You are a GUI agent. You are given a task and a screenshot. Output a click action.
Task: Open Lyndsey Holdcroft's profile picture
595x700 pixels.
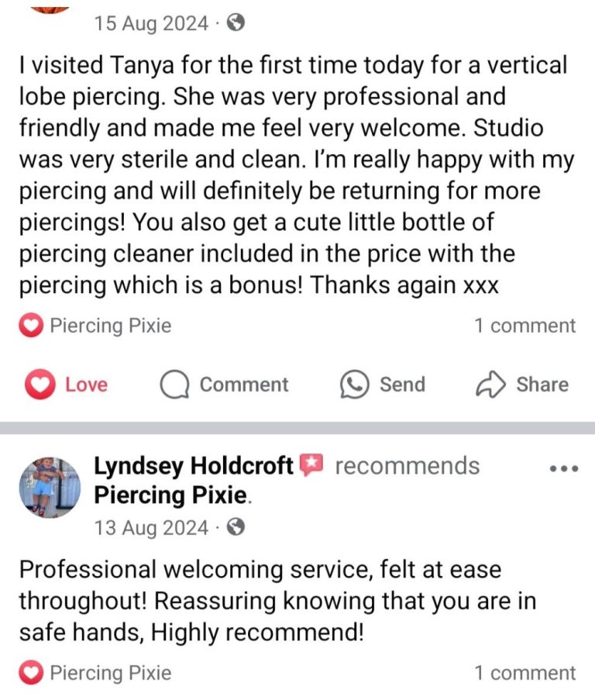pyautogui.click(x=50, y=487)
